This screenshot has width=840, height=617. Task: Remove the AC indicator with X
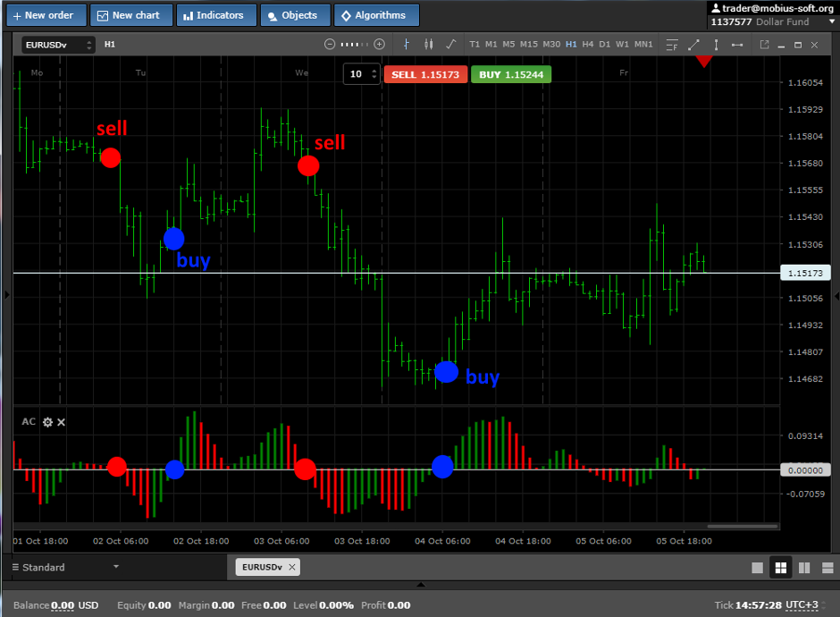pos(61,422)
